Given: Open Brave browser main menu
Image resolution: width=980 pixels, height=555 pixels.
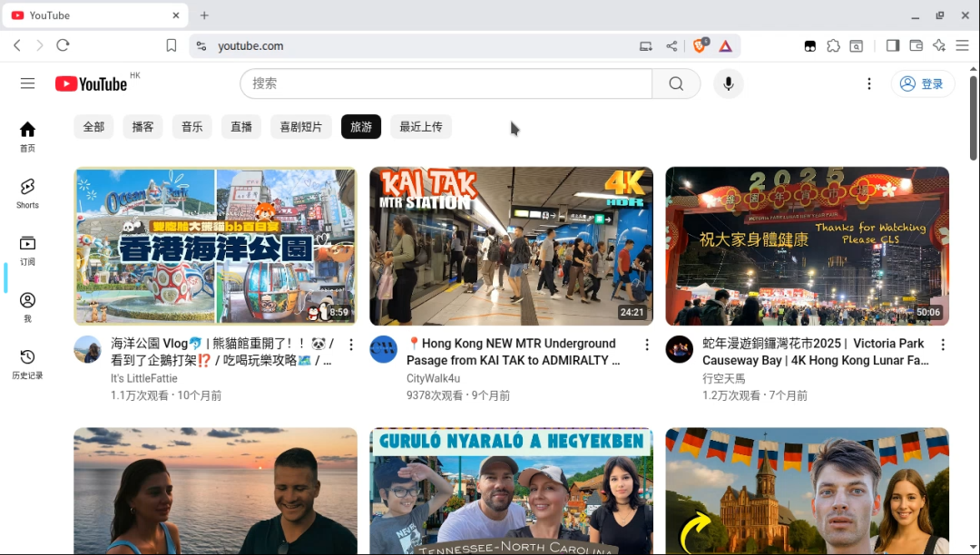Looking at the screenshot, I should [x=963, y=45].
